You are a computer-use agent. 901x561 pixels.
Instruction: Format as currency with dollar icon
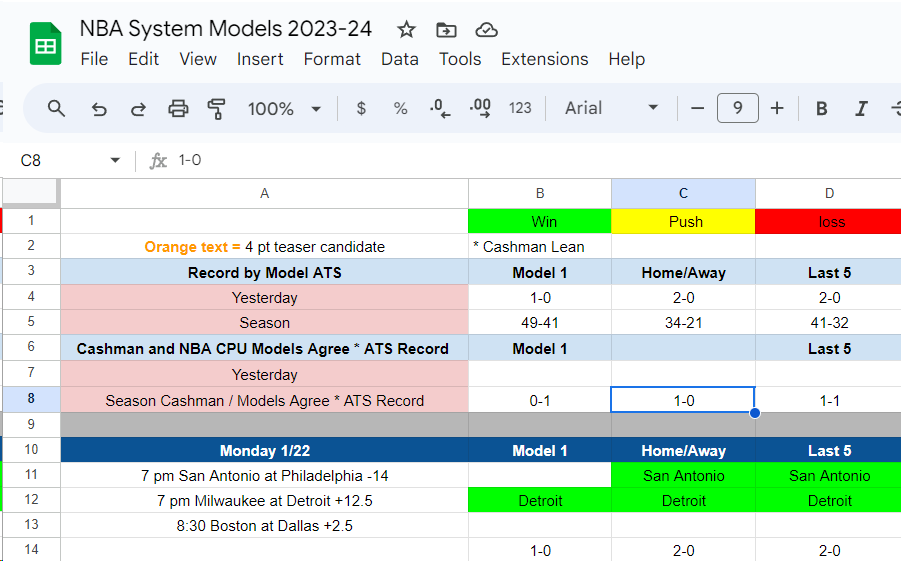point(361,108)
